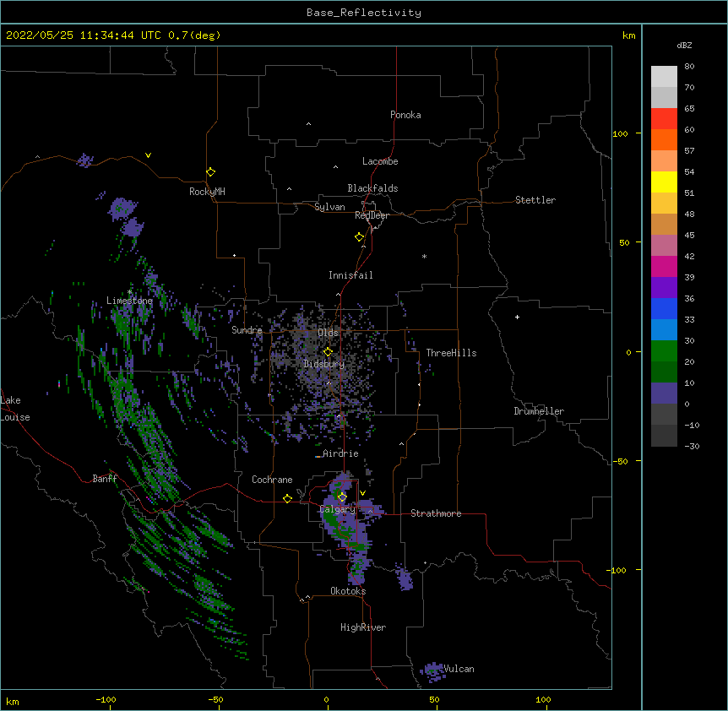Click the 30 dBZ green legend swatch
Viewport: 728px width, 711px height.
[x=664, y=351]
